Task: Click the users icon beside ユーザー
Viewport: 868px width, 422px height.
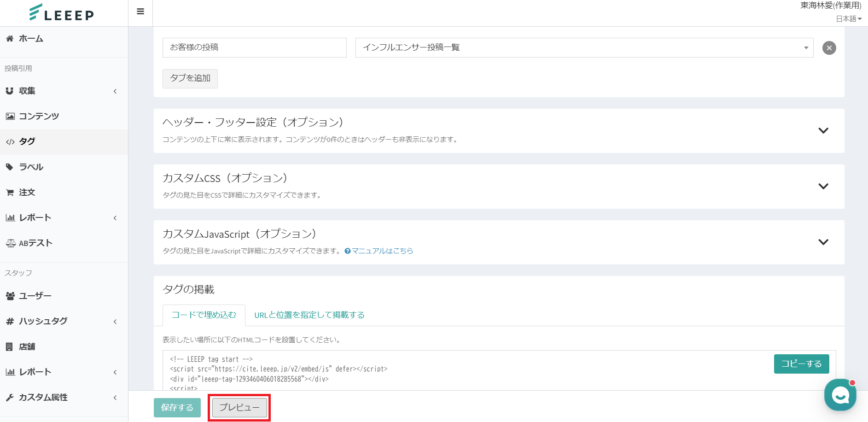Action: [x=10, y=296]
